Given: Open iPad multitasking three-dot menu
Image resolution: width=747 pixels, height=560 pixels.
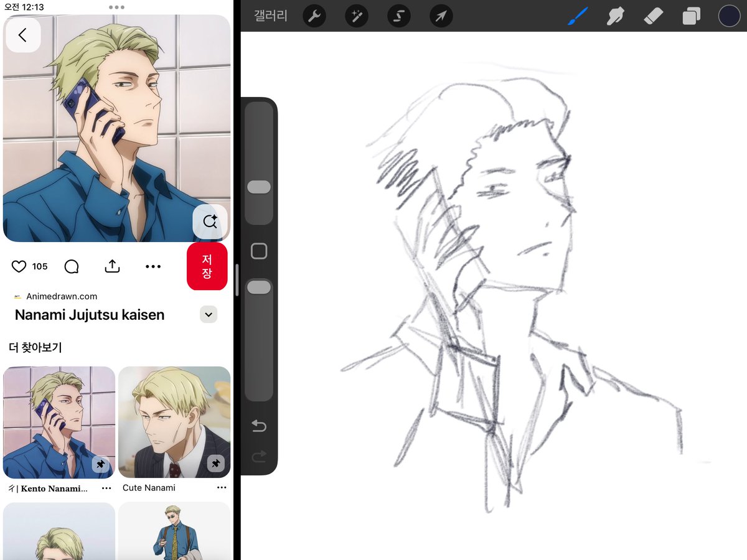Looking at the screenshot, I should point(116,7).
